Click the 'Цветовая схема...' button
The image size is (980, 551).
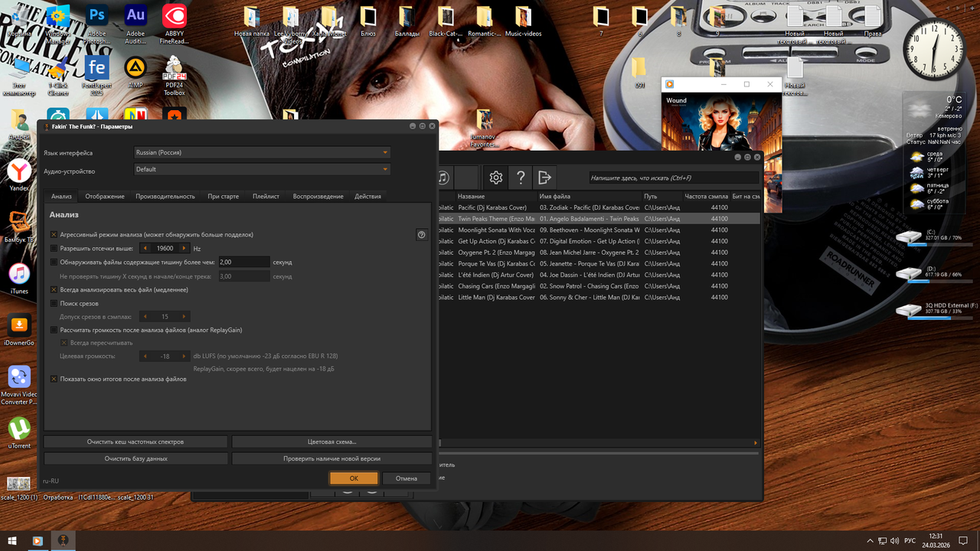tap(332, 442)
